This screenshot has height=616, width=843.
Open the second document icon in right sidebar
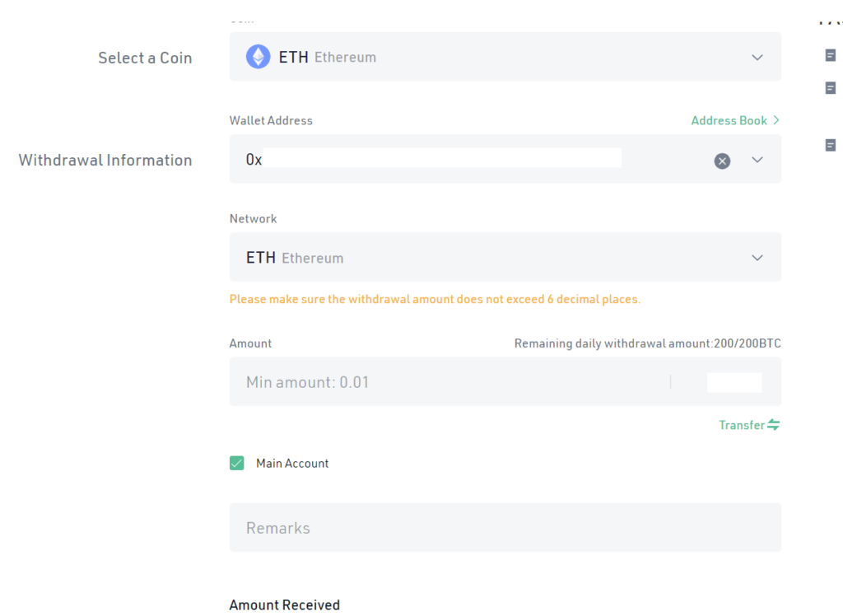[831, 87]
